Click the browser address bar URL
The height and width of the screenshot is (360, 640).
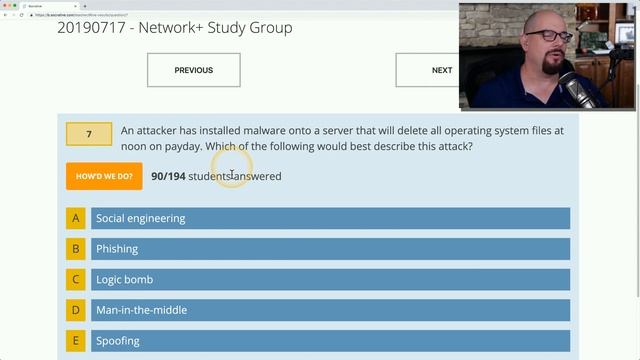click(x=81, y=15)
